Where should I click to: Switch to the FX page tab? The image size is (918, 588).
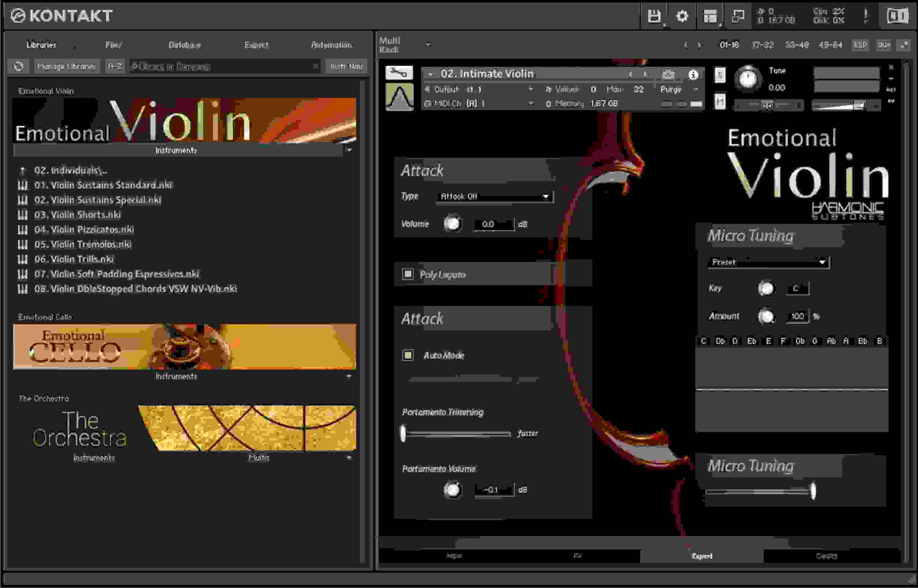[x=577, y=556]
